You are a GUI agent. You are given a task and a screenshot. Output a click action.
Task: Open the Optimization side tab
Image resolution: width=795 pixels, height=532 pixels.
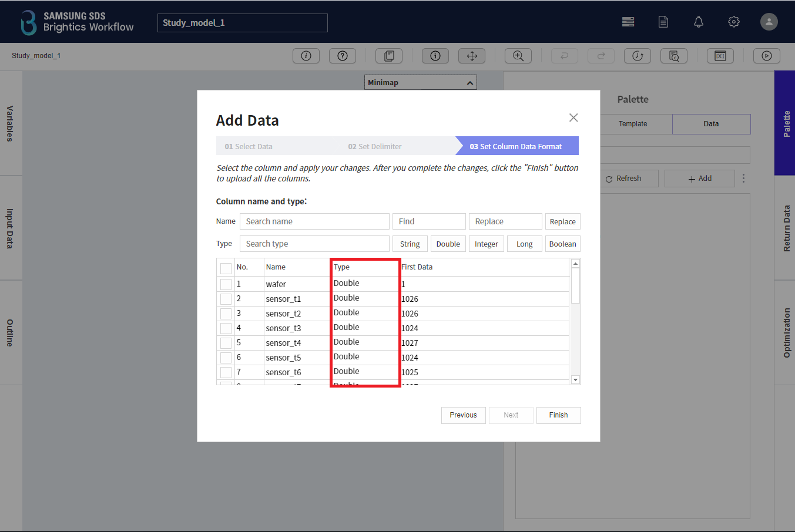(x=785, y=332)
